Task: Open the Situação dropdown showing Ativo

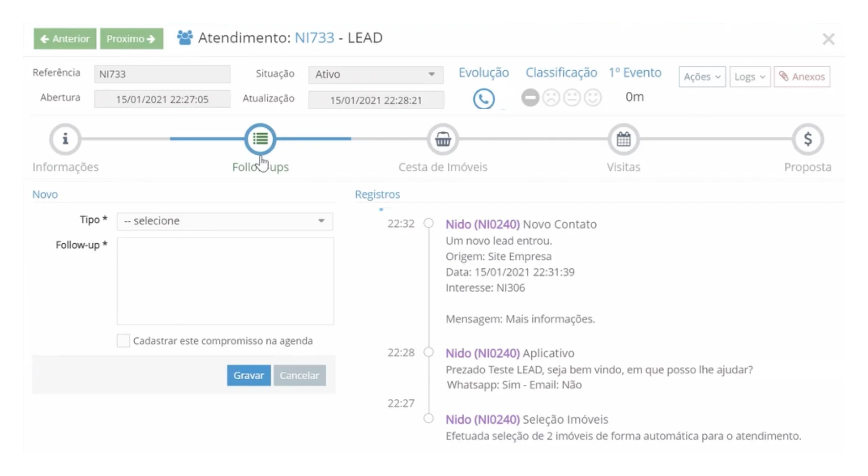Action: click(376, 74)
